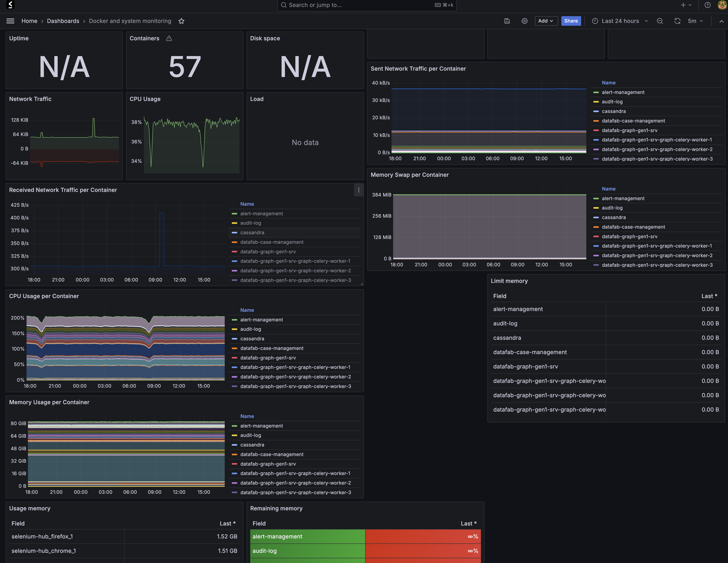The width and height of the screenshot is (728, 563).
Task: Open the main navigation menu
Action: 10,21
